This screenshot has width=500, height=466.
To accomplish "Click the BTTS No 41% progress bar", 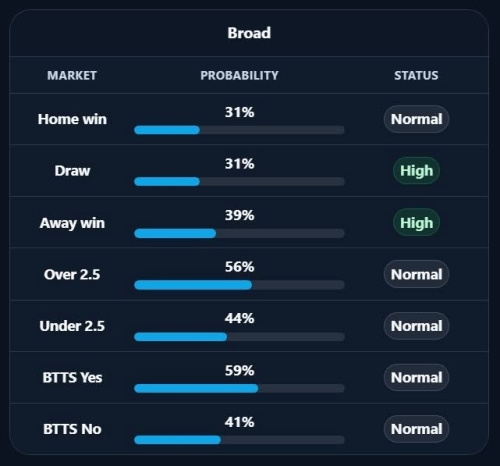I will (x=239, y=440).
